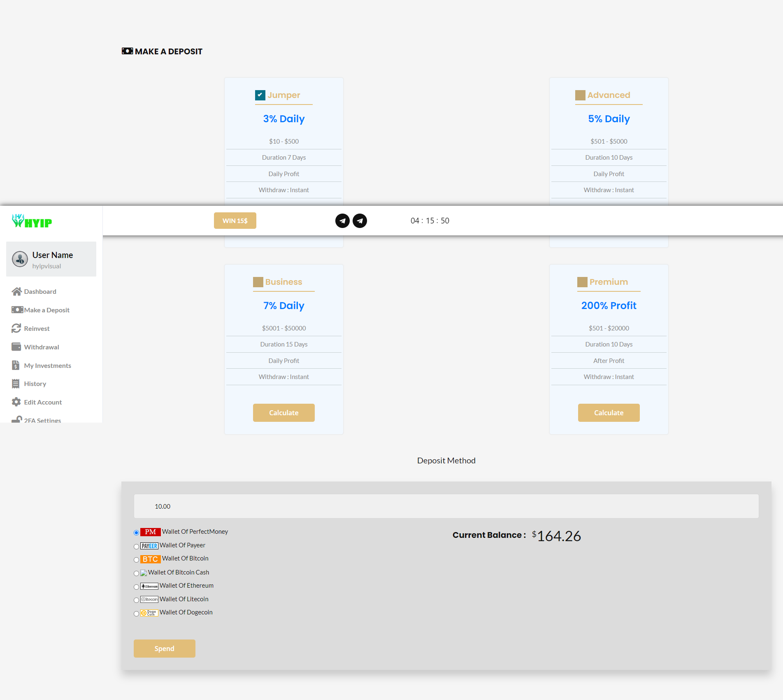Click Calculate under the Business plan
This screenshot has height=700, width=783.
(x=284, y=413)
